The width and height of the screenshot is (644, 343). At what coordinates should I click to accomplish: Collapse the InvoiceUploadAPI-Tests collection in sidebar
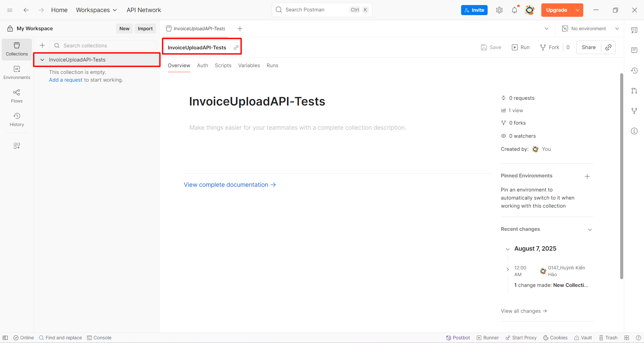[42, 60]
